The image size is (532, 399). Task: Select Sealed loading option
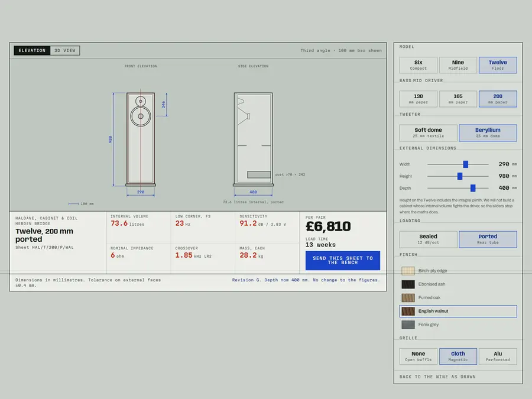pyautogui.click(x=428, y=239)
